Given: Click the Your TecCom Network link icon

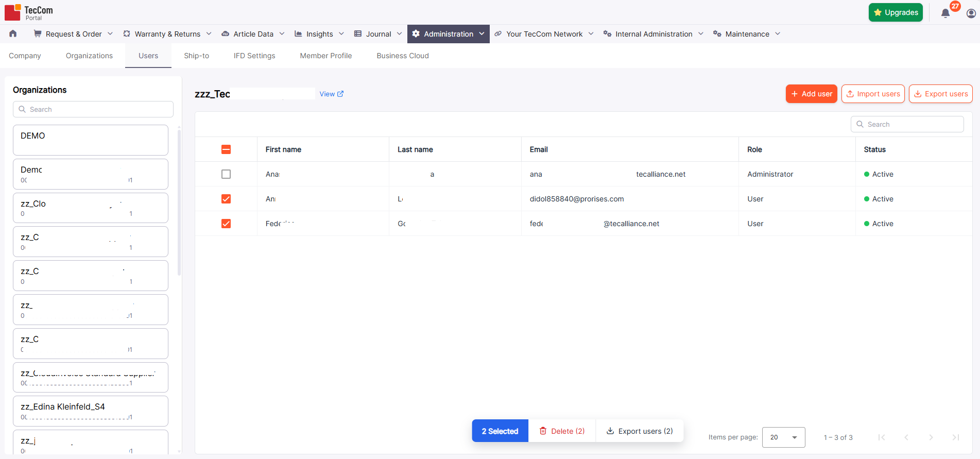Looking at the screenshot, I should click(x=498, y=33).
